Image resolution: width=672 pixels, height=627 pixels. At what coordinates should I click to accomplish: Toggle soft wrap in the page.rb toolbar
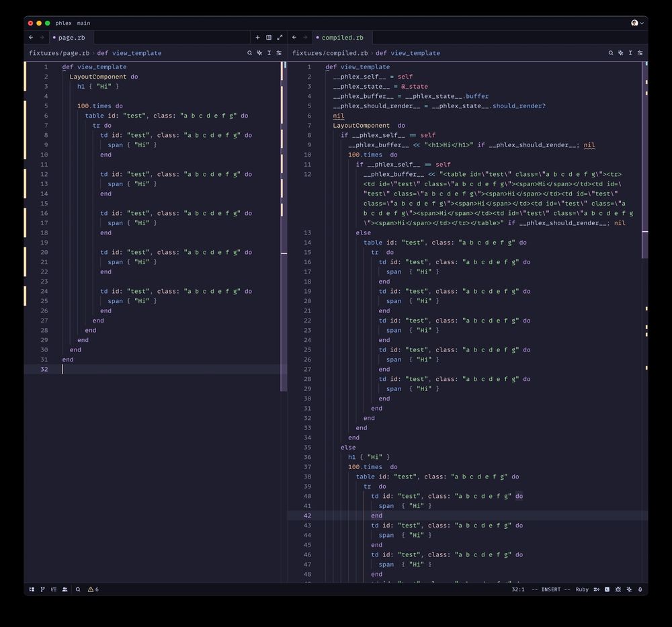(279, 52)
